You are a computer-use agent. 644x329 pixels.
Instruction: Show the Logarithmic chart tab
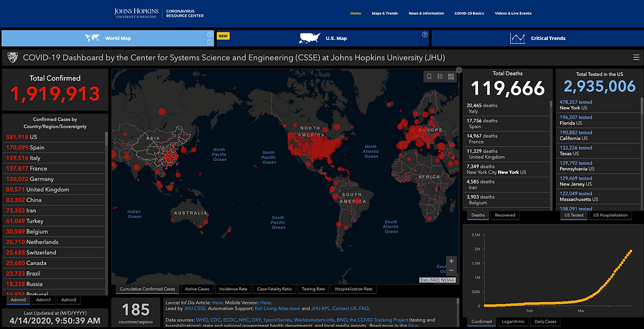pyautogui.click(x=513, y=322)
